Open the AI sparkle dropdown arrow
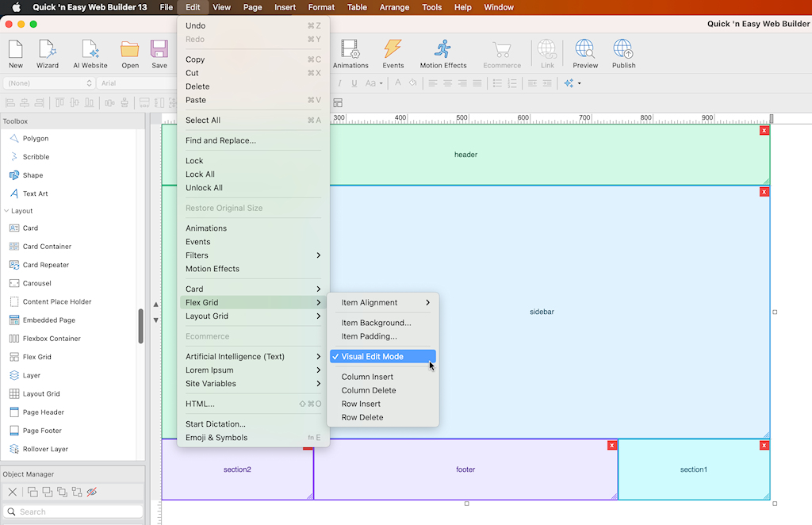The height and width of the screenshot is (525, 812). [580, 83]
